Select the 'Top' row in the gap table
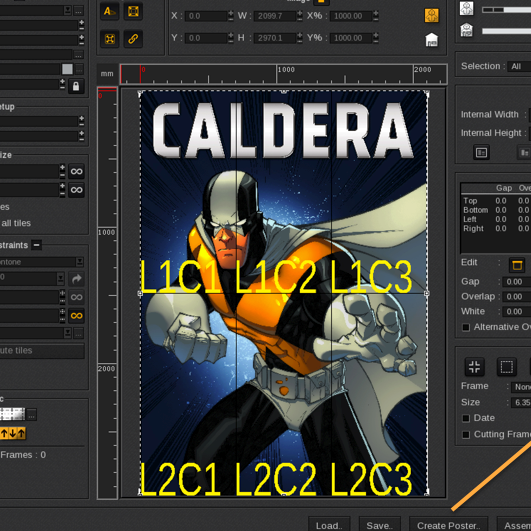Image resolution: width=531 pixels, height=531 pixels. (496, 201)
